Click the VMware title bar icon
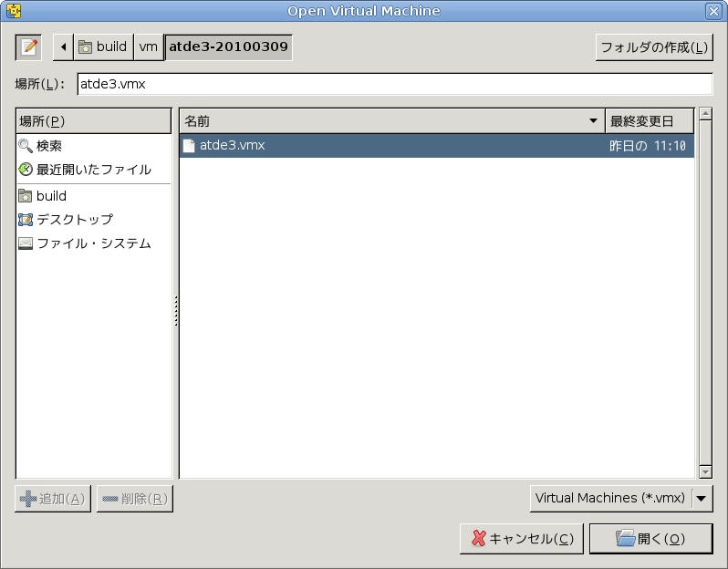This screenshot has height=569, width=728. point(14,10)
